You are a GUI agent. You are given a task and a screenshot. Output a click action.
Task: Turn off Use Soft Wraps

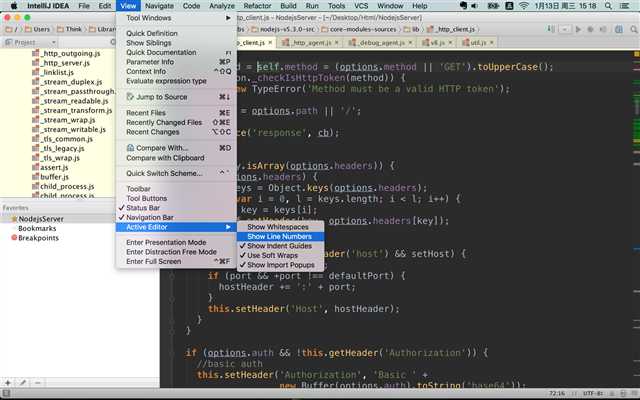click(x=280, y=256)
